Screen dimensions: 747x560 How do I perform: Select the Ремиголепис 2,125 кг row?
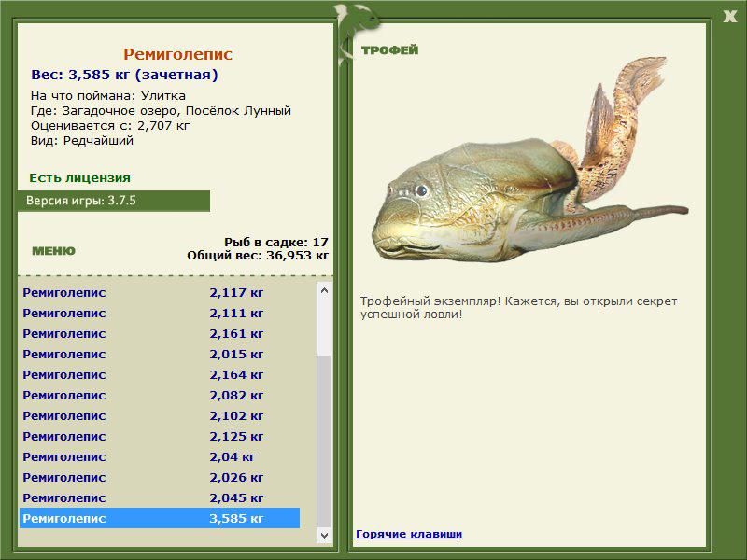coord(160,436)
